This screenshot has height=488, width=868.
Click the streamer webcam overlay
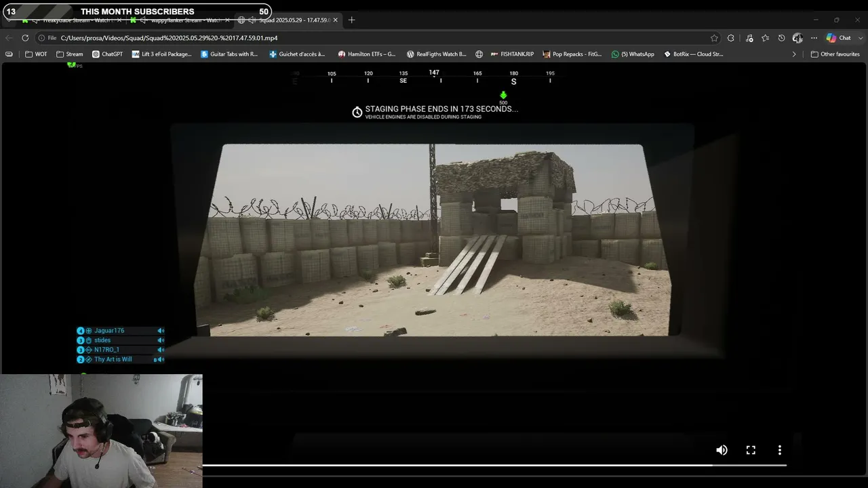click(x=101, y=431)
